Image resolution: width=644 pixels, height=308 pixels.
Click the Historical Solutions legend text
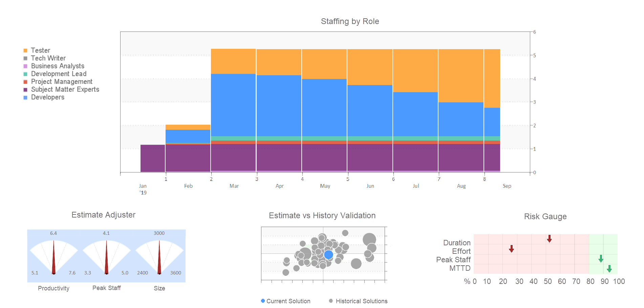point(362,301)
